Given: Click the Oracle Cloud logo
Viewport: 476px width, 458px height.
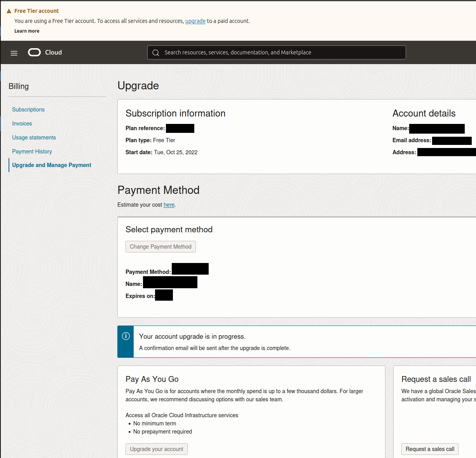Looking at the screenshot, I should [x=44, y=52].
